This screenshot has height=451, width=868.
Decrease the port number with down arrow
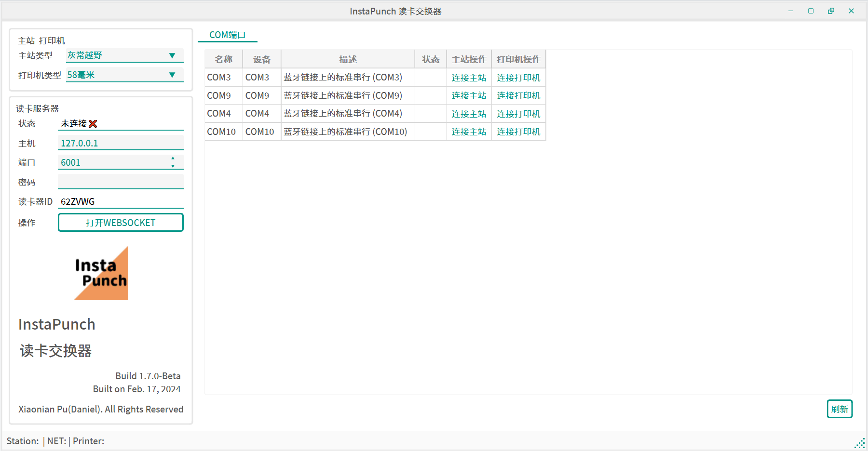[x=173, y=166]
